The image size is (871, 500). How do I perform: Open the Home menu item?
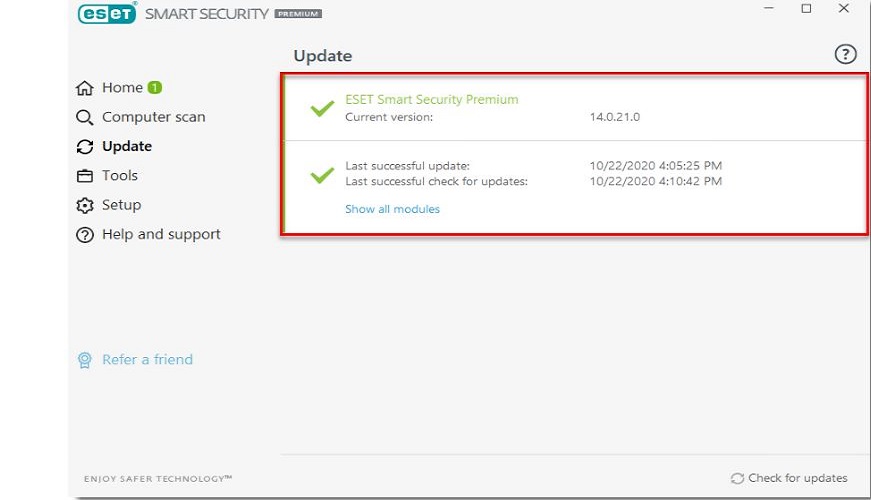(x=122, y=88)
